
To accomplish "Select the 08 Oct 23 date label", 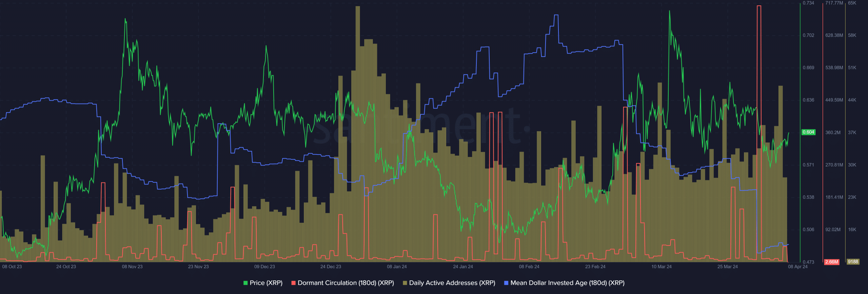I will 12,267.
